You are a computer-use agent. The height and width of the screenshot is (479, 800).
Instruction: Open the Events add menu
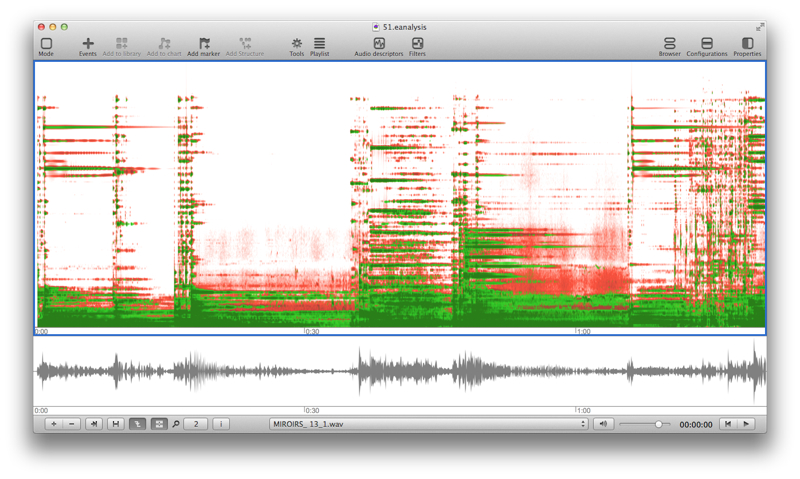click(x=88, y=44)
